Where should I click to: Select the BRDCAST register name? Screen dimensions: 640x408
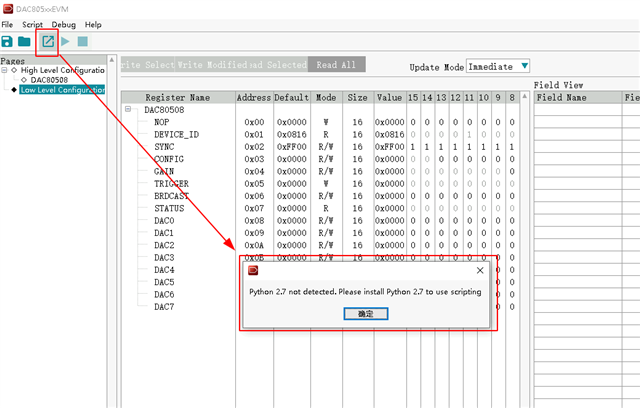tap(171, 196)
